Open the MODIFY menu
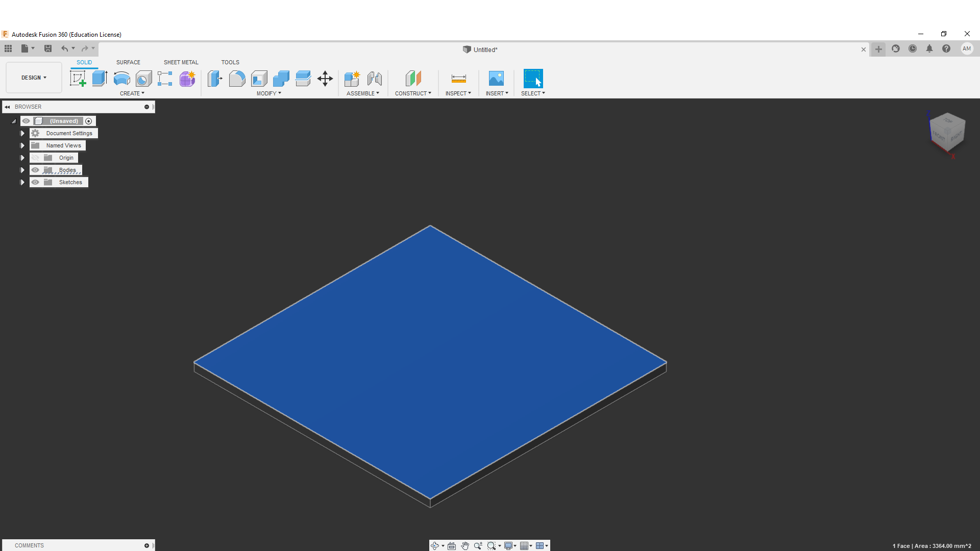The image size is (980, 551). pyautogui.click(x=268, y=93)
